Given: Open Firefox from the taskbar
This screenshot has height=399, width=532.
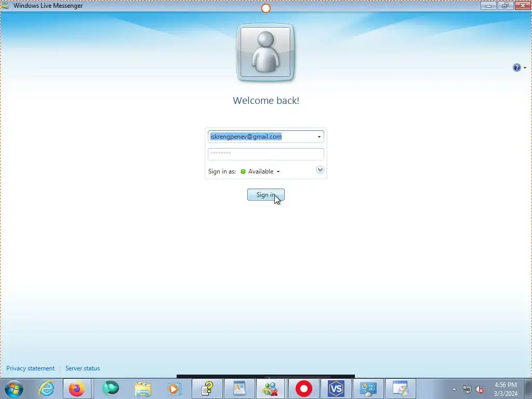Looking at the screenshot, I should (77, 389).
